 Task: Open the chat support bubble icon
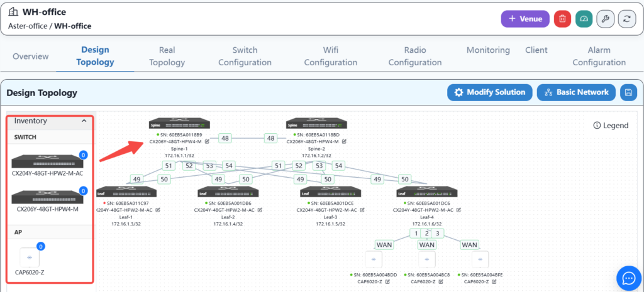tap(628, 276)
